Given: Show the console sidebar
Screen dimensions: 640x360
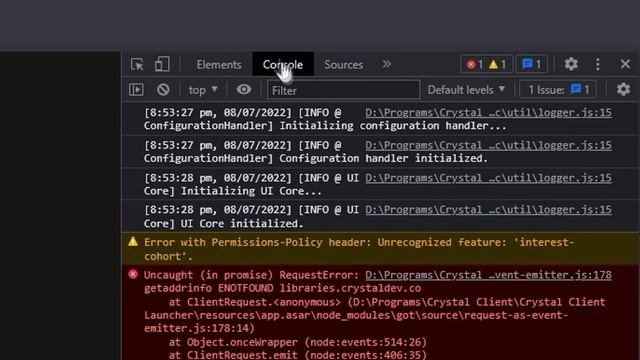Looking at the screenshot, I should [x=136, y=89].
